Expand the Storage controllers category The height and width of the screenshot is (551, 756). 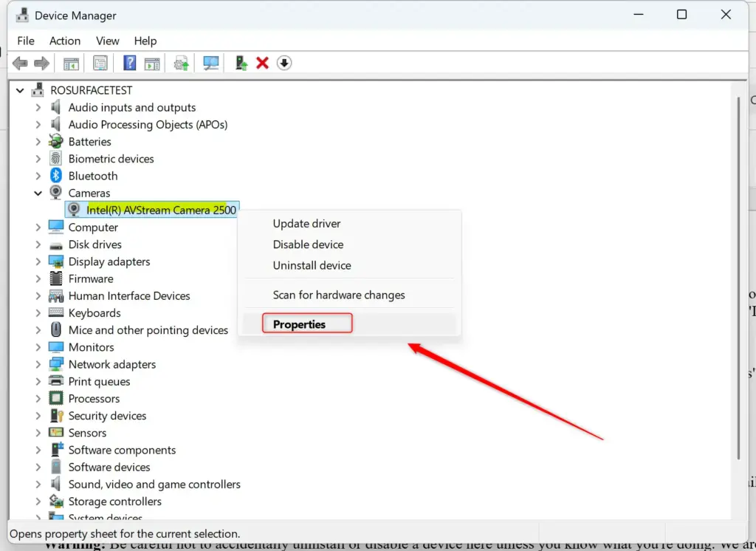[x=38, y=502]
